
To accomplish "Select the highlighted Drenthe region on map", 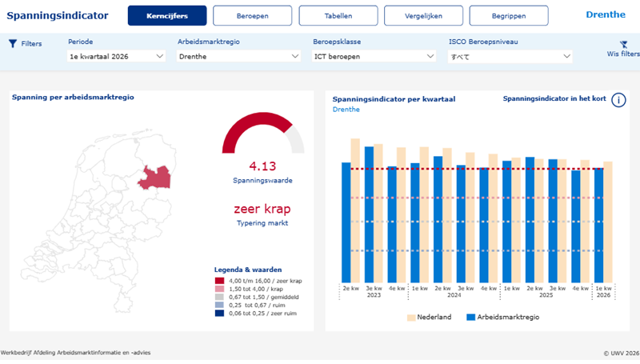I will [x=154, y=178].
